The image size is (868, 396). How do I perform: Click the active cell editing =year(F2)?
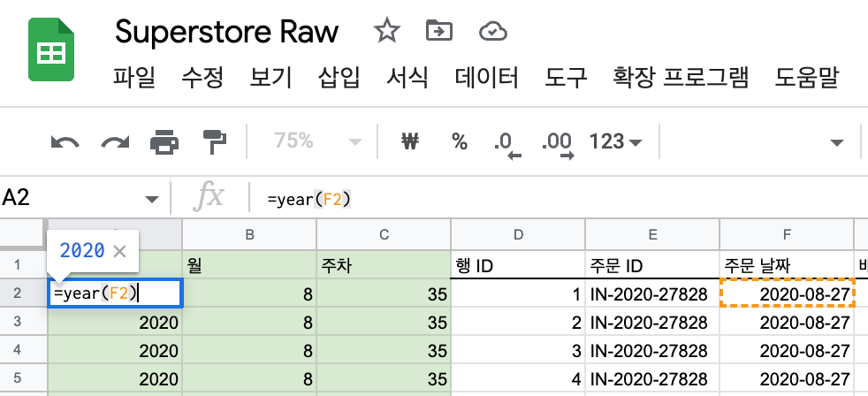115,293
